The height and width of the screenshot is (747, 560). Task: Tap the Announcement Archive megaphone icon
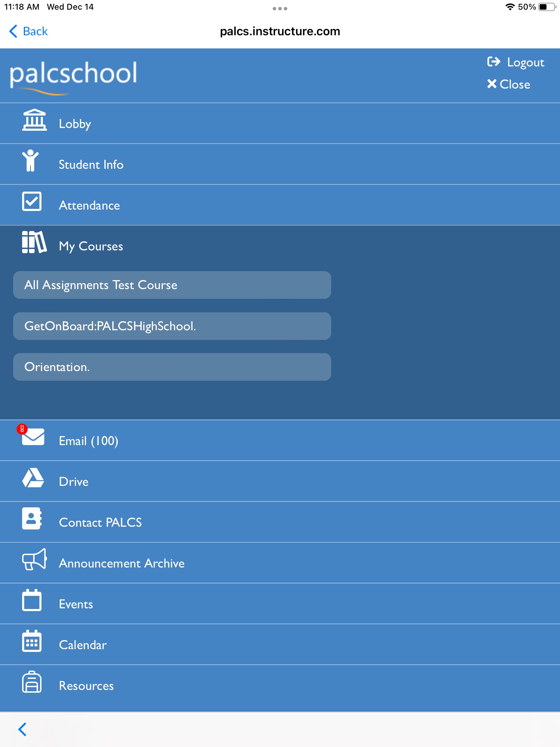(34, 559)
